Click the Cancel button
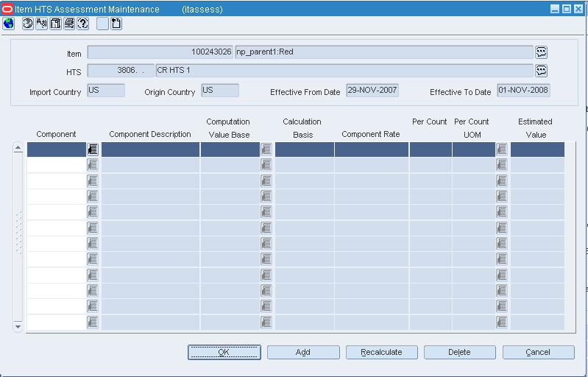 click(538, 352)
